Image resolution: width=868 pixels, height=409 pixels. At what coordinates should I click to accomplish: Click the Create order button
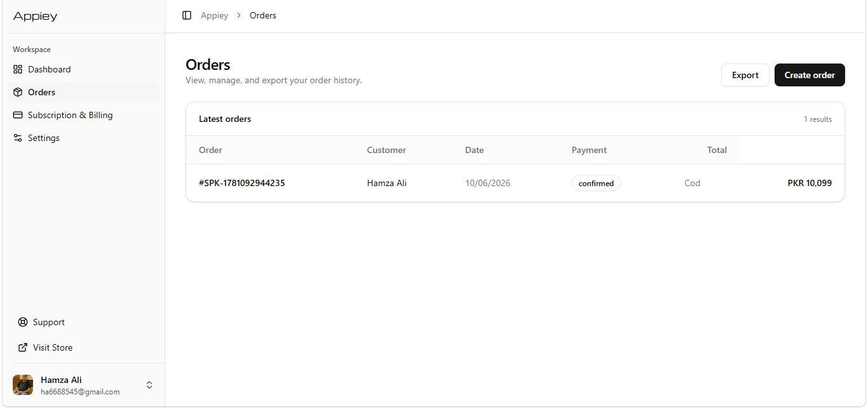810,75
